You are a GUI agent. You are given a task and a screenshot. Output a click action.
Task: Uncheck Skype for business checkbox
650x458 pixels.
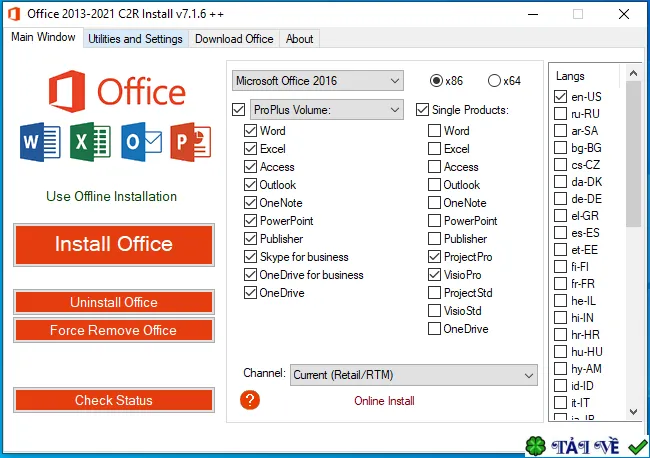point(250,257)
